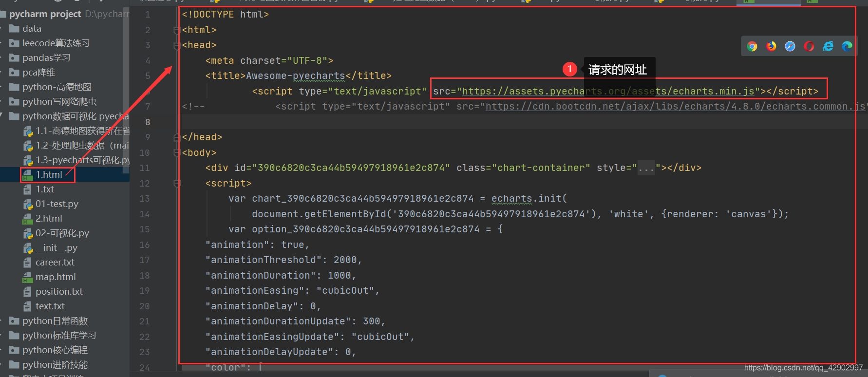
Task: Open 1.html in the project tree
Action: pos(49,174)
